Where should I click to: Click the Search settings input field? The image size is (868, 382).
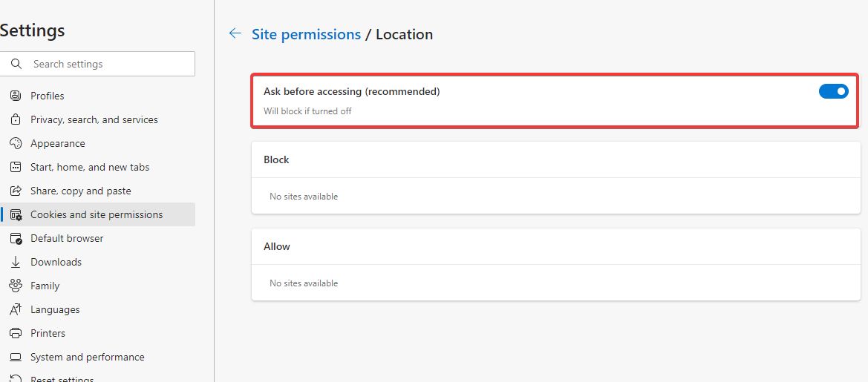pos(97,64)
